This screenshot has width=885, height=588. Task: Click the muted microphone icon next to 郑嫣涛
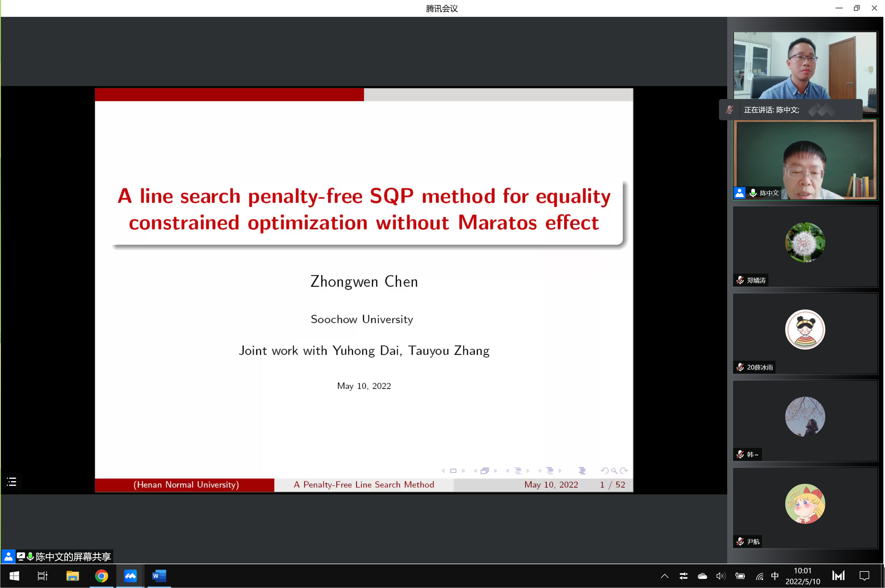[x=740, y=280]
